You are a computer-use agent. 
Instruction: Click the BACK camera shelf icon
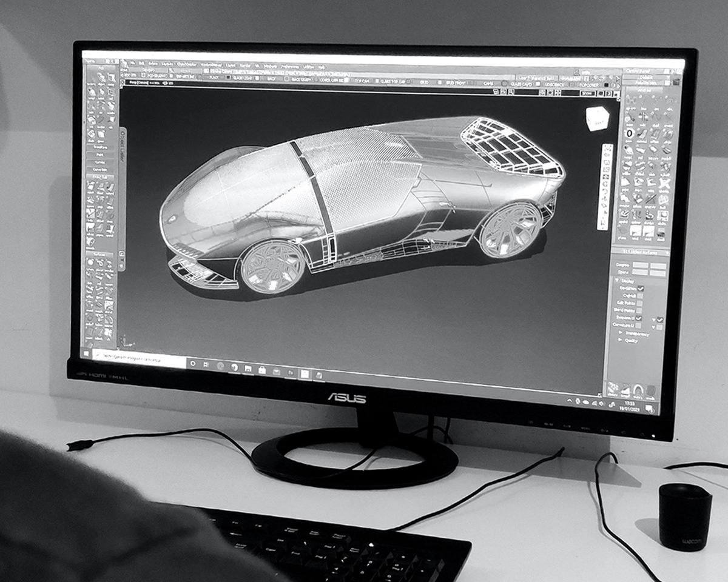(271, 79)
